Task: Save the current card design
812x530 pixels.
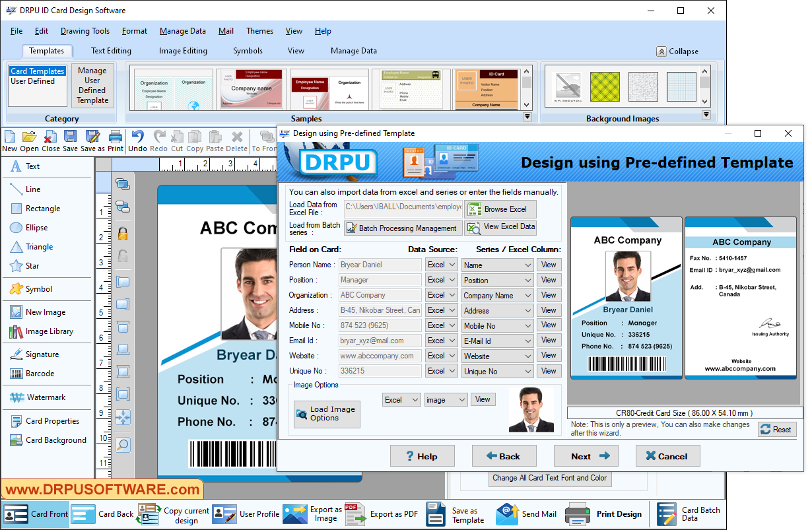Action: tap(70, 139)
